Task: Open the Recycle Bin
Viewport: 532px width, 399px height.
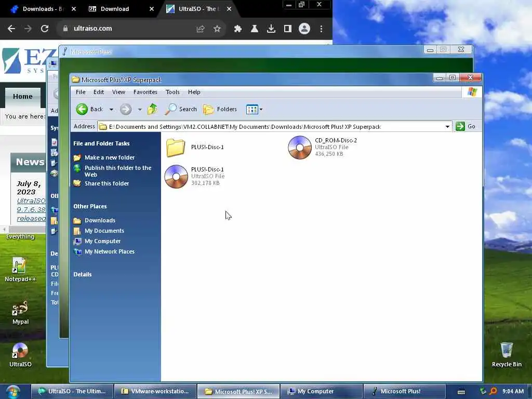Action: (x=507, y=355)
